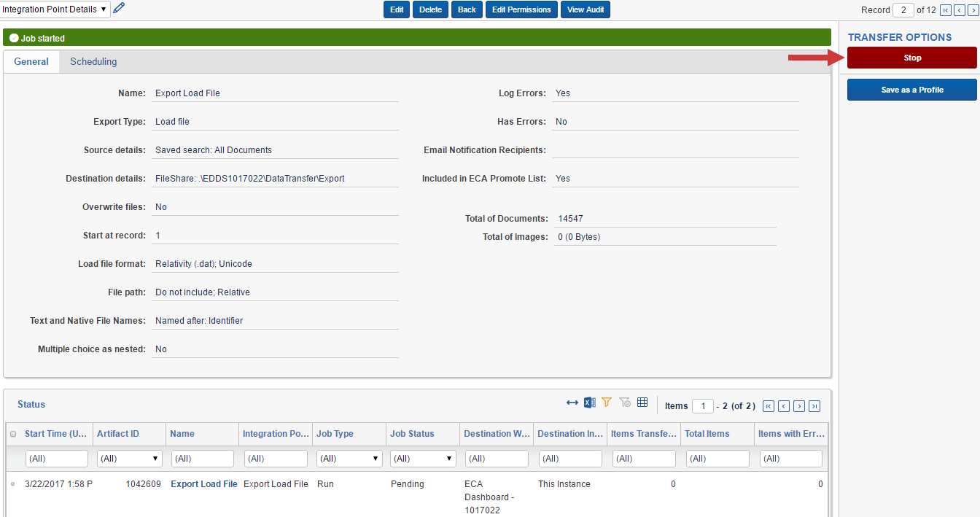Click the Delete button

[430, 9]
